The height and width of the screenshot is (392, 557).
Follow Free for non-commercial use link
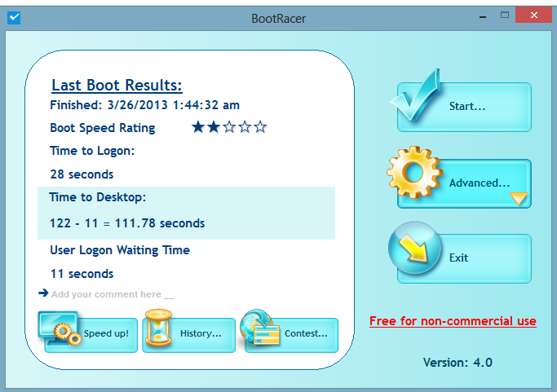(453, 321)
